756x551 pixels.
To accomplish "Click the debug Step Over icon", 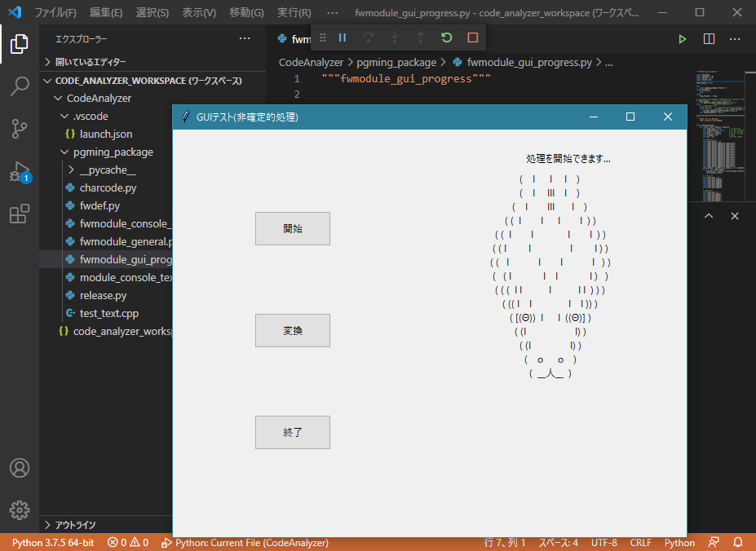I will pyautogui.click(x=369, y=37).
